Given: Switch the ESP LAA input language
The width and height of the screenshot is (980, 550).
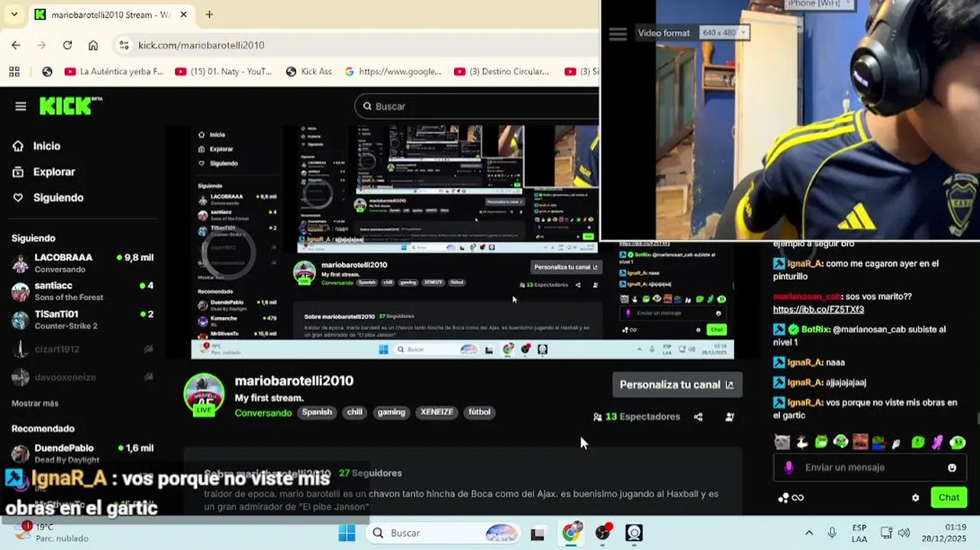Looking at the screenshot, I should pos(859,532).
